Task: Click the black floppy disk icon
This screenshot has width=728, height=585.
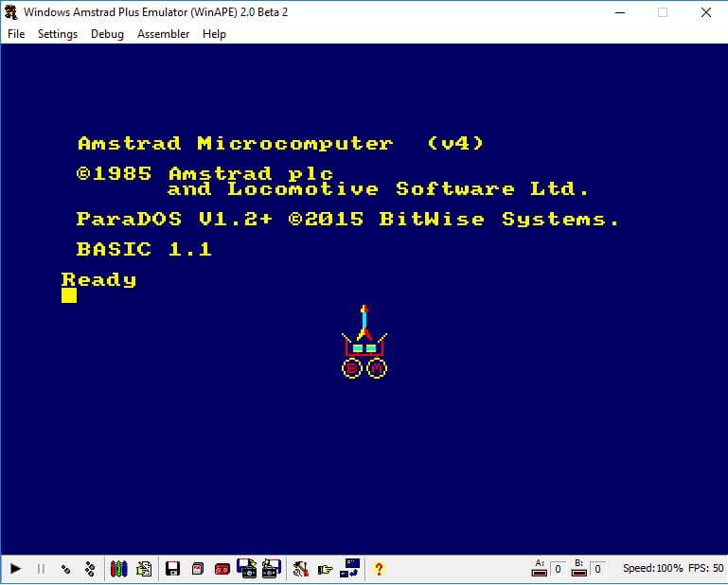Action: coord(172,569)
